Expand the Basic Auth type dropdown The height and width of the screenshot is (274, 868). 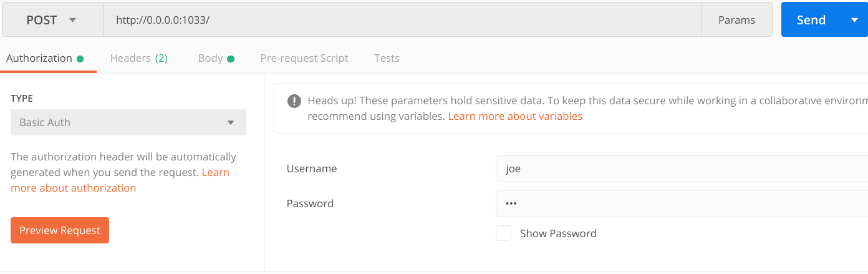pyautogui.click(x=128, y=122)
